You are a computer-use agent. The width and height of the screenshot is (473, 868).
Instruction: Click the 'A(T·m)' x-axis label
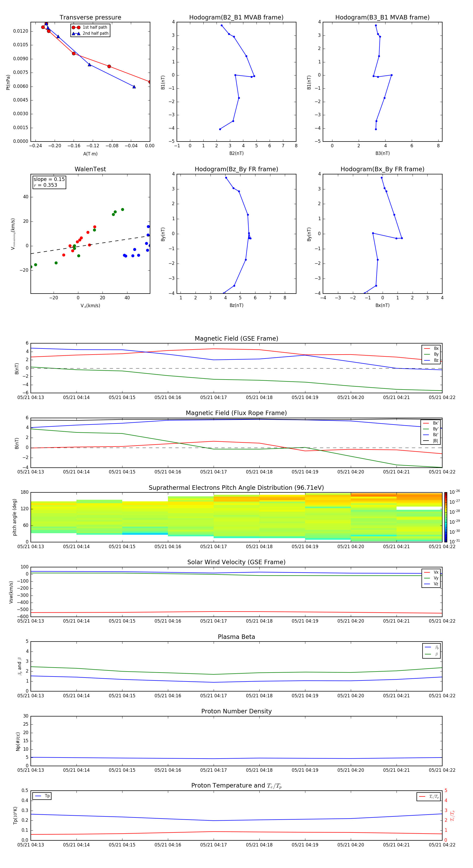[x=90, y=154]
